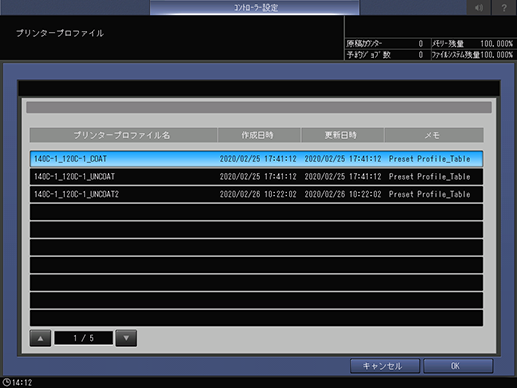
Task: Confirm with the OK button
Action: tap(458, 366)
